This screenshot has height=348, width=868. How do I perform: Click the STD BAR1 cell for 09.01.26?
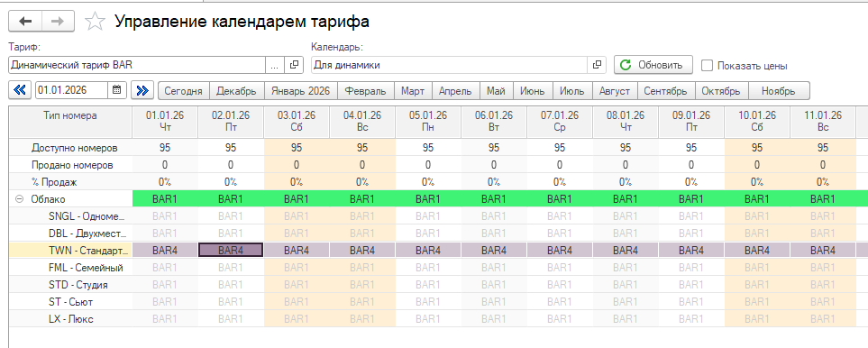[691, 285]
